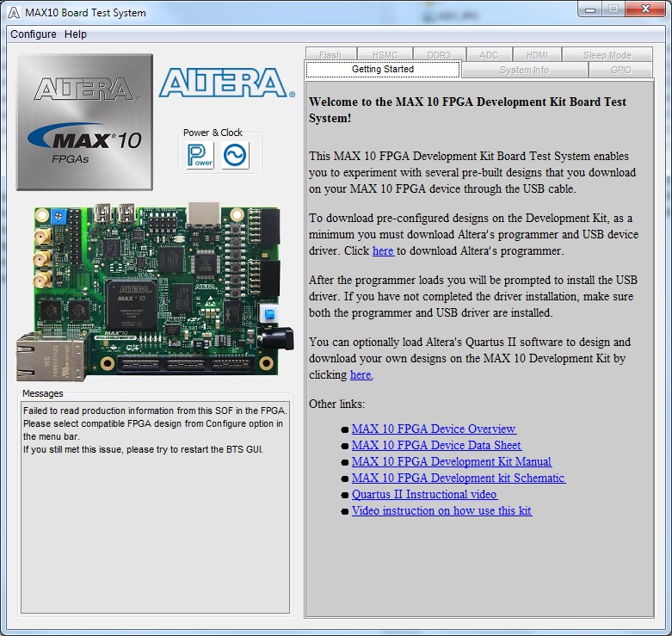
Task: Open the Configure menu
Action: pos(34,34)
